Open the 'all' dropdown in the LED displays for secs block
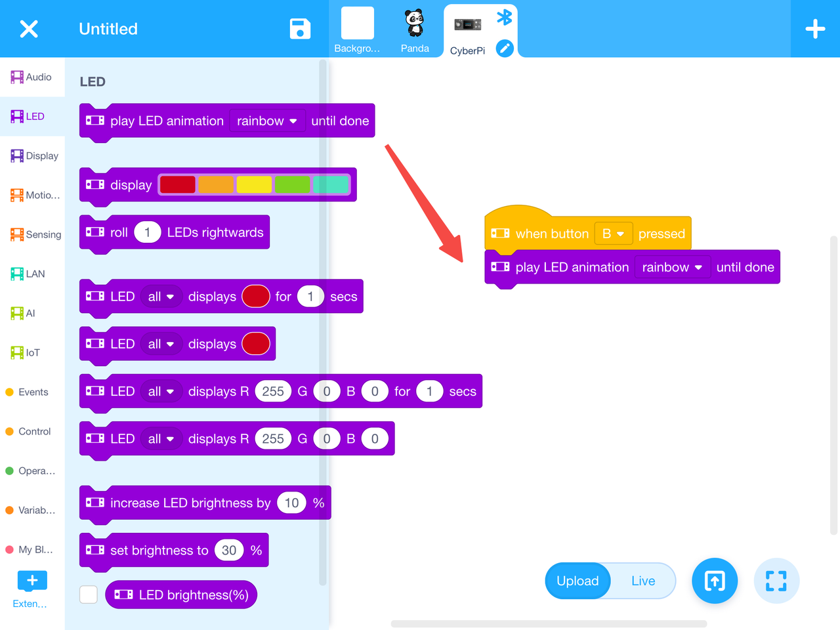840x630 pixels. pos(161,297)
